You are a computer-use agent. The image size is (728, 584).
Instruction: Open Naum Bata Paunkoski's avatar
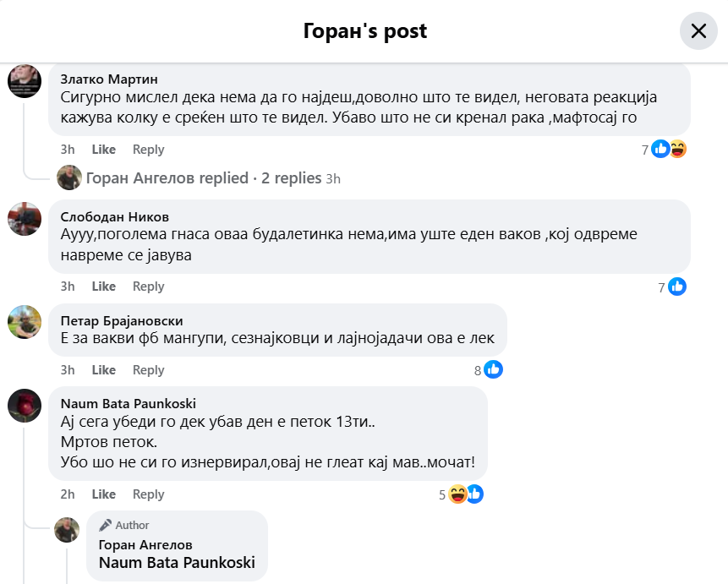(25, 406)
